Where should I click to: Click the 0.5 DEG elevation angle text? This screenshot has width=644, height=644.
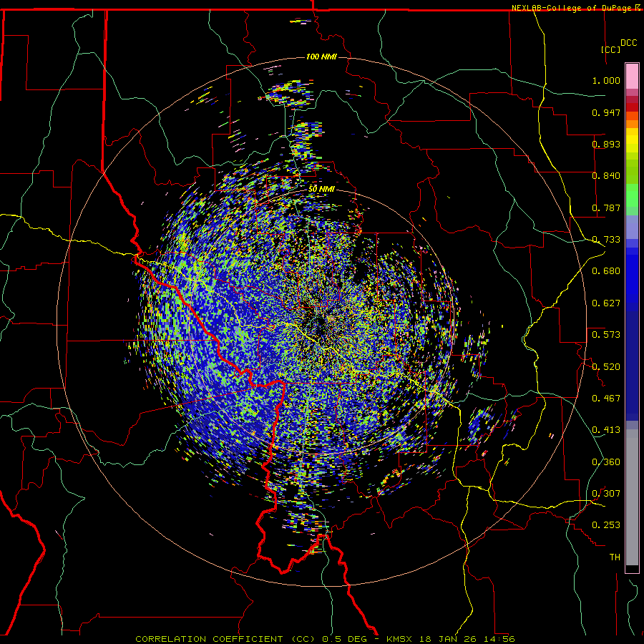point(345,639)
